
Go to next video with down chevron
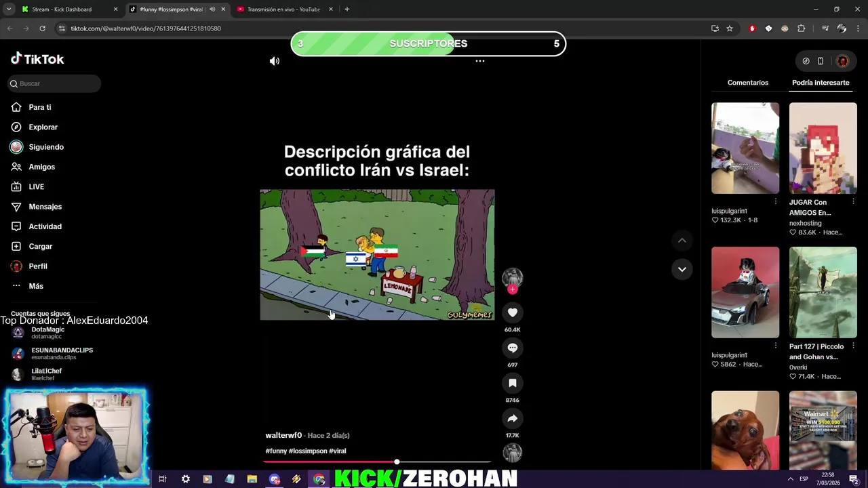tap(682, 269)
